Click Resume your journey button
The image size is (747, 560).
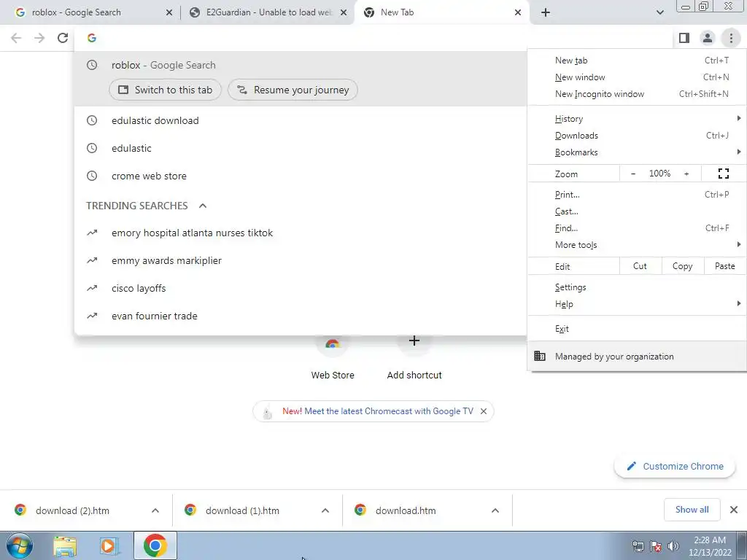[293, 90]
